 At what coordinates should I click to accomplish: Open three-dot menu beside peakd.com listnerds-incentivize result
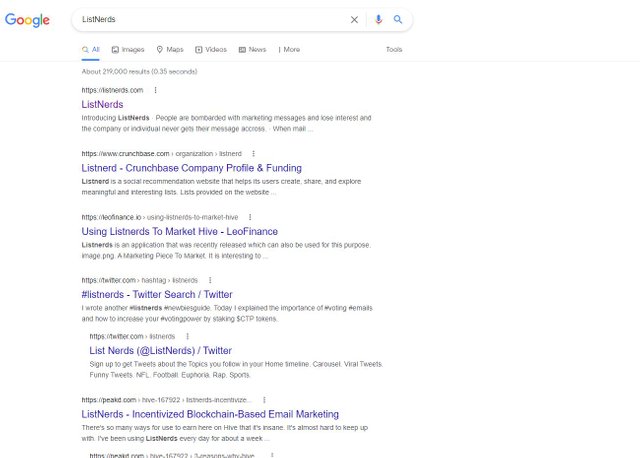coord(264,400)
